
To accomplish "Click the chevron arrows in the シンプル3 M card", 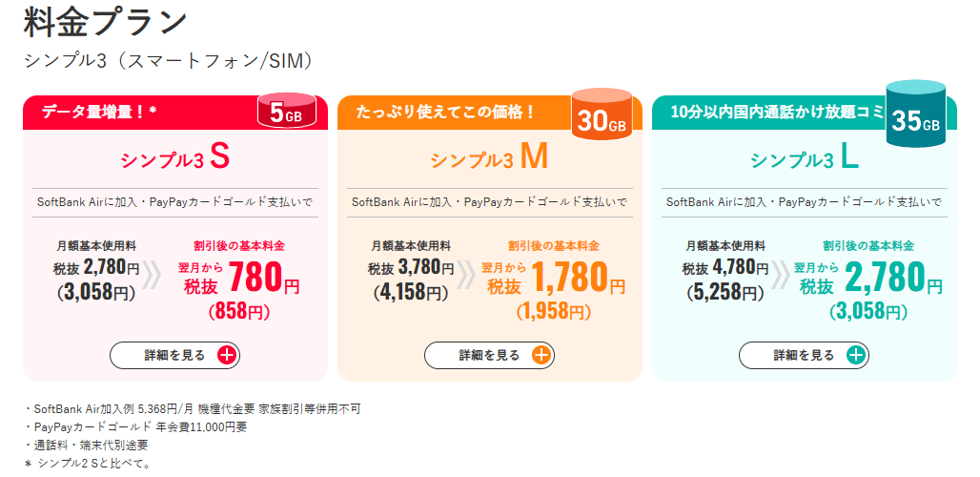I will pyautogui.click(x=467, y=275).
